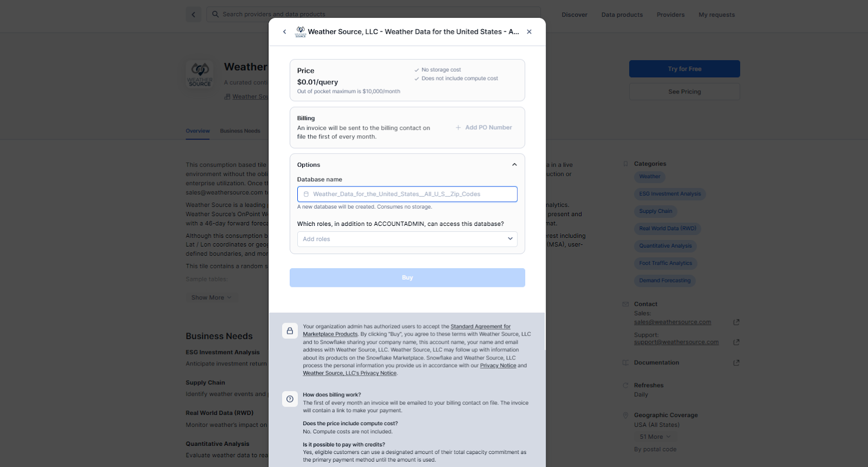
Task: Click the page back arrow beside search bar
Action: coord(193,15)
